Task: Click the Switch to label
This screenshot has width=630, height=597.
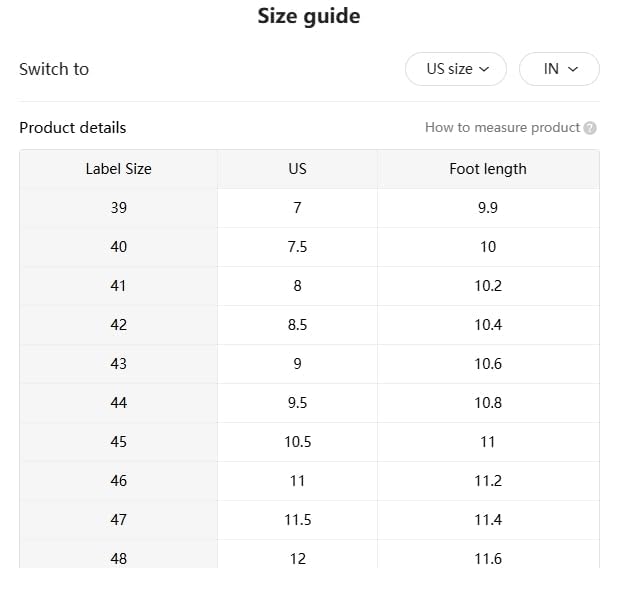Action: pyautogui.click(x=54, y=69)
